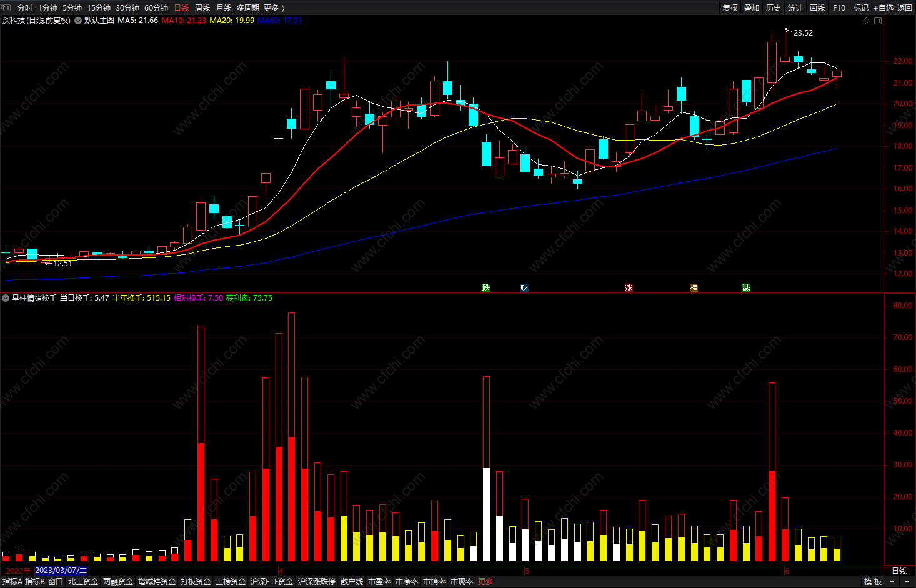Expand the 更多 periods menu in top bar

pyautogui.click(x=274, y=7)
